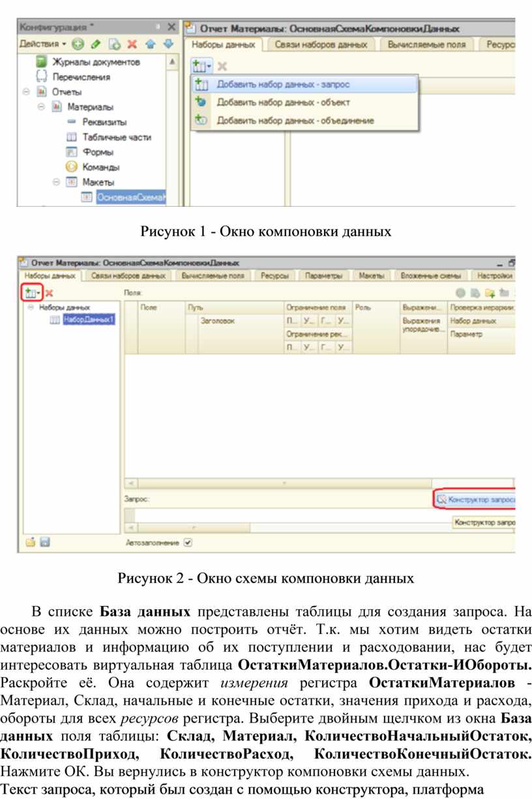Click the red delete X in Figure 2

coord(50,294)
